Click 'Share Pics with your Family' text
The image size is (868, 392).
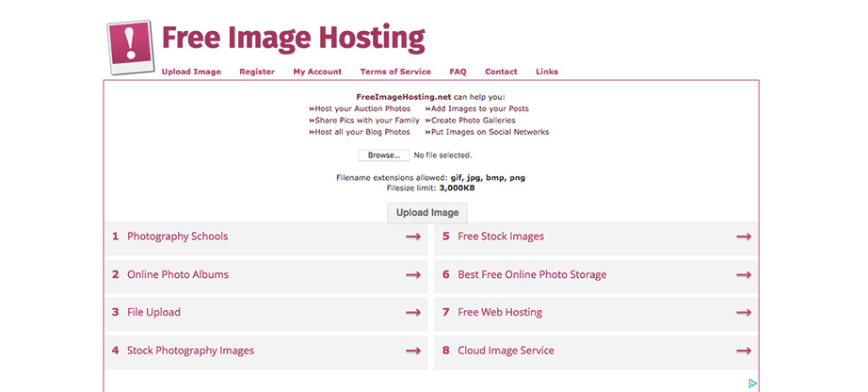tap(367, 121)
